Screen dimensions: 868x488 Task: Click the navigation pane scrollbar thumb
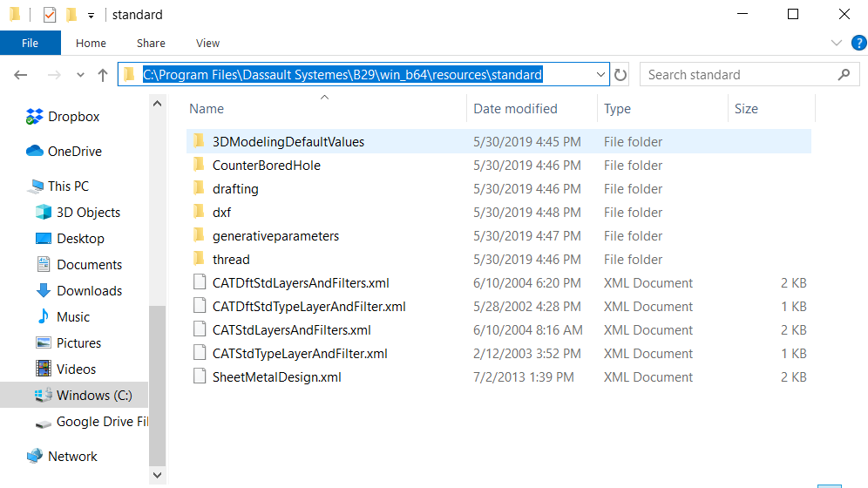pyautogui.click(x=157, y=386)
